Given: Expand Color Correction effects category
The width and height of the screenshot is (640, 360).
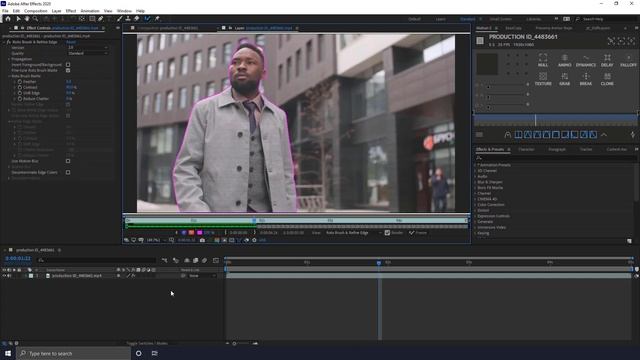Looking at the screenshot, I should (x=476, y=204).
